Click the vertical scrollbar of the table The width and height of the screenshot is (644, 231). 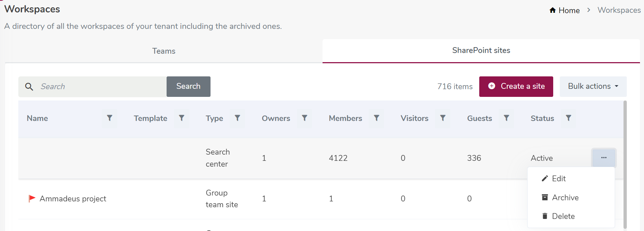tap(625, 164)
